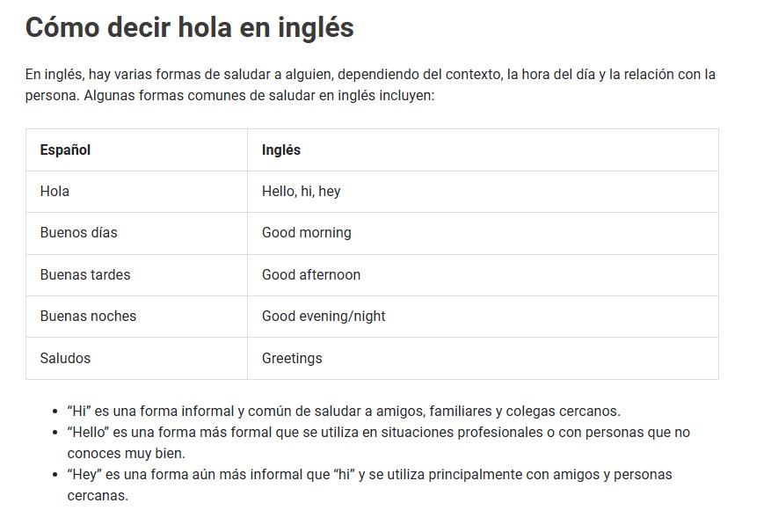Click the "Español" column header
This screenshot has width=771, height=532.
tap(65, 149)
